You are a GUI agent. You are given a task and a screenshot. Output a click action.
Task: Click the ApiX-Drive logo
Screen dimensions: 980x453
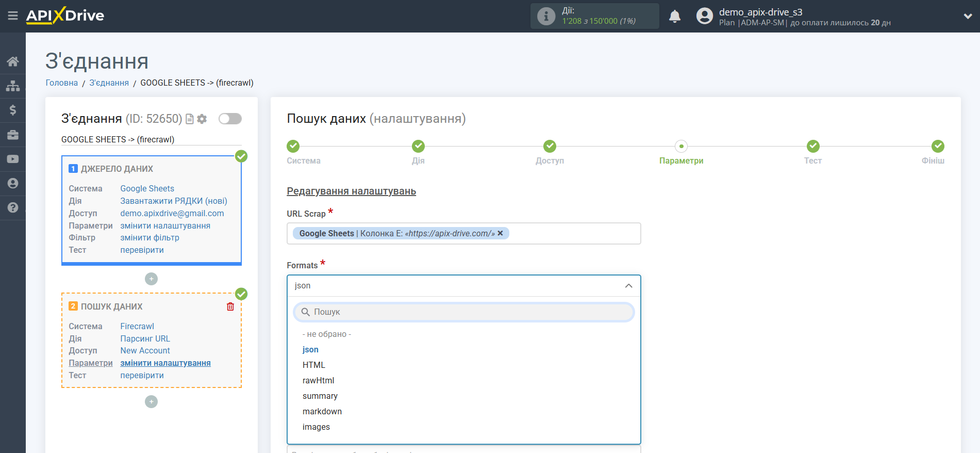[65, 15]
